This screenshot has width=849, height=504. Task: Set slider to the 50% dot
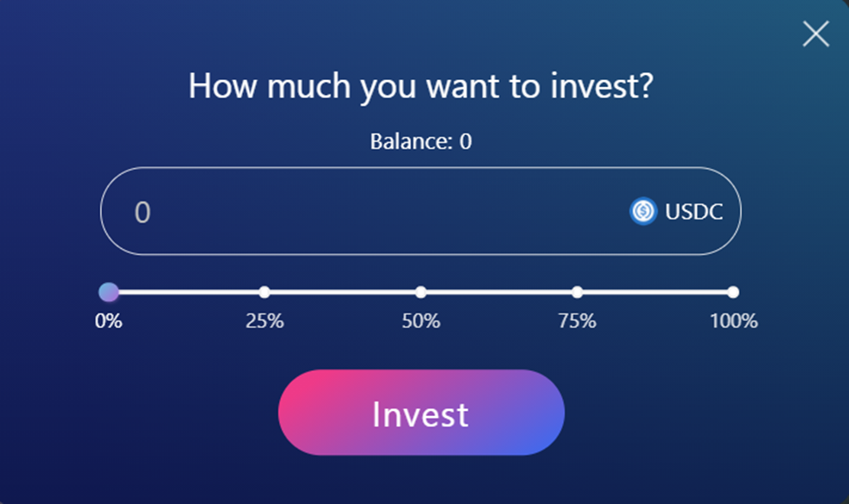(x=421, y=292)
